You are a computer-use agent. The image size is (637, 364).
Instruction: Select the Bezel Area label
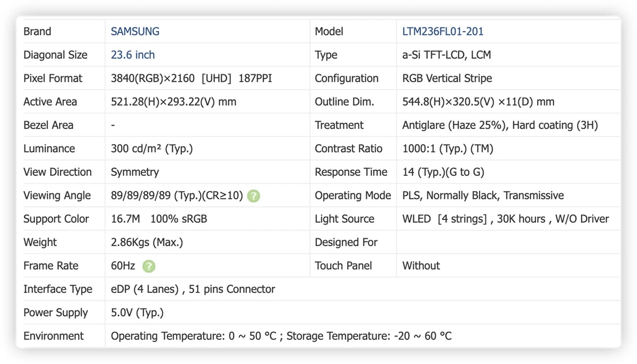48,125
